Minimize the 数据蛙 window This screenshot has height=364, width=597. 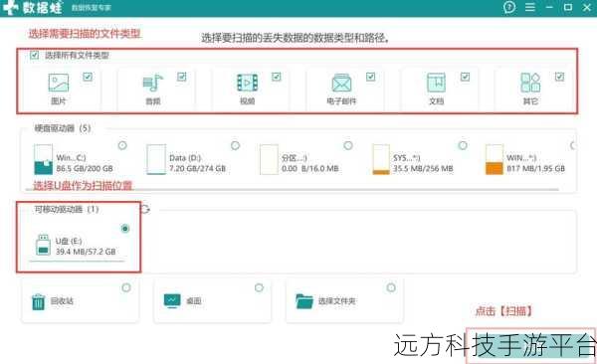[x=549, y=7]
